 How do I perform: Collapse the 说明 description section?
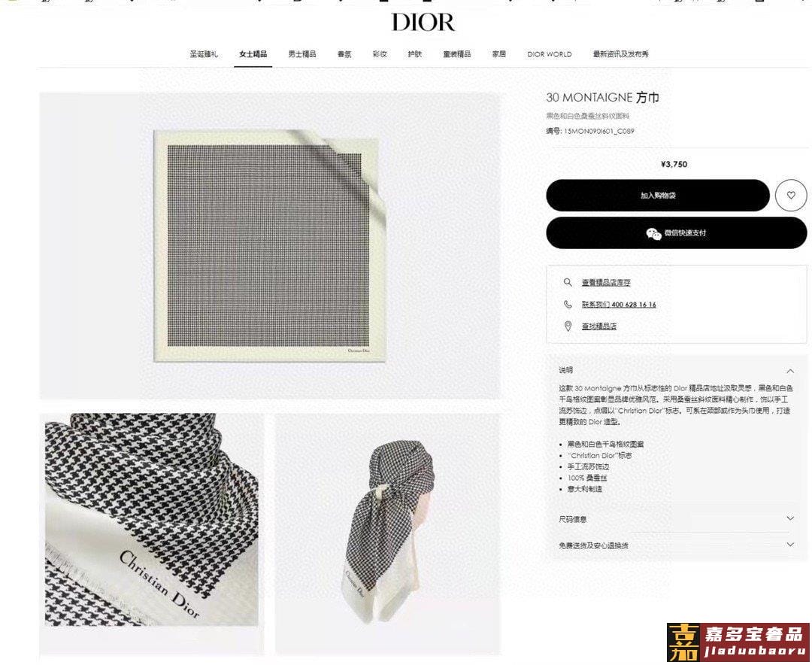coord(789,371)
